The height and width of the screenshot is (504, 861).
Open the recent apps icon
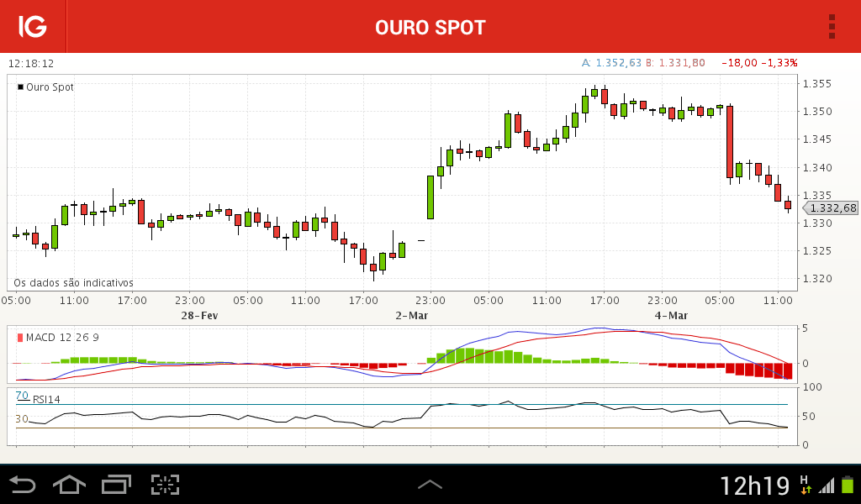116,485
